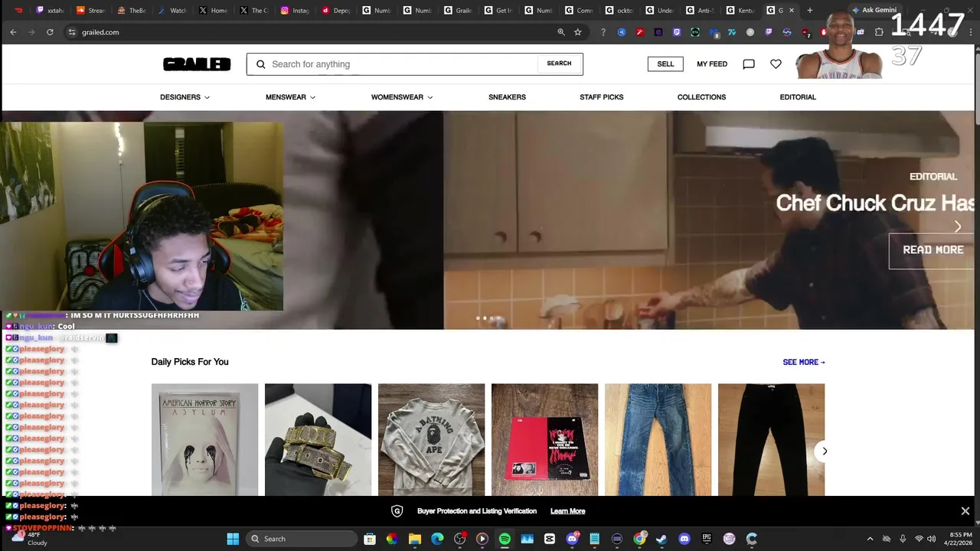Click the zoom magnifier icon in address bar
Screen dimensions: 980x551
pos(560,32)
